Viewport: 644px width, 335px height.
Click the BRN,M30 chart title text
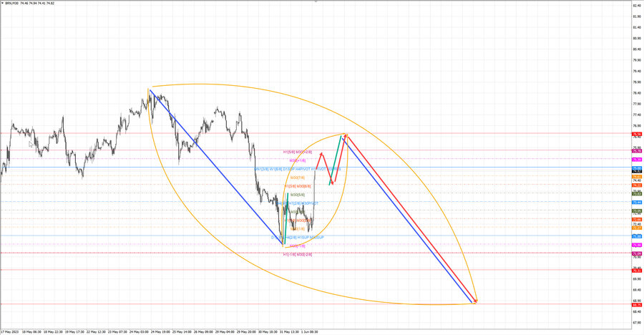click(12, 3)
